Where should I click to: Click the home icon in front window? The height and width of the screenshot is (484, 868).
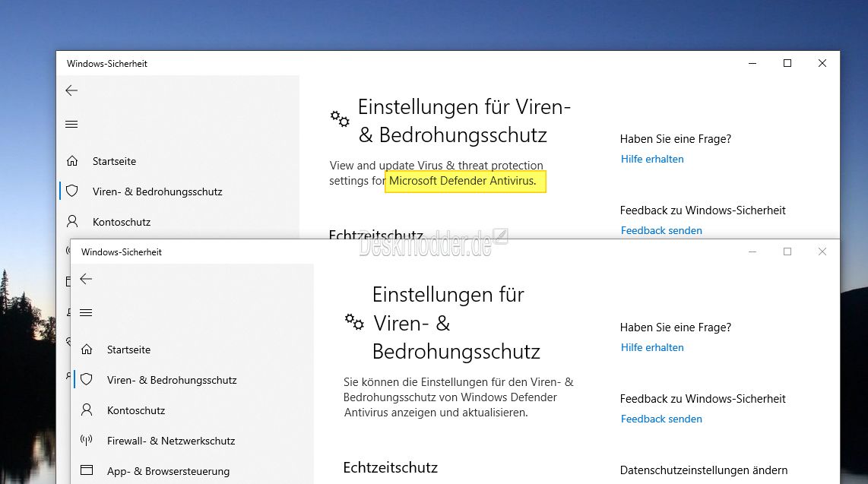(x=87, y=350)
